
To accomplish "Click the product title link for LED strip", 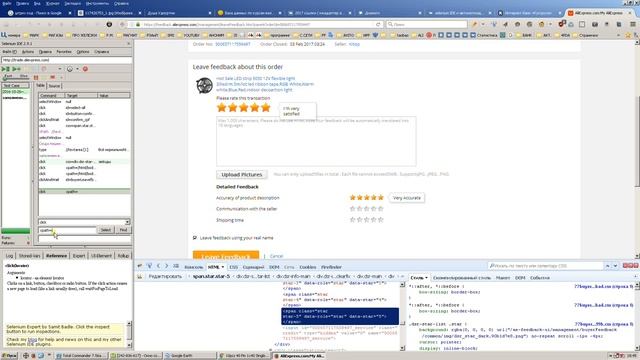I will click(265, 84).
